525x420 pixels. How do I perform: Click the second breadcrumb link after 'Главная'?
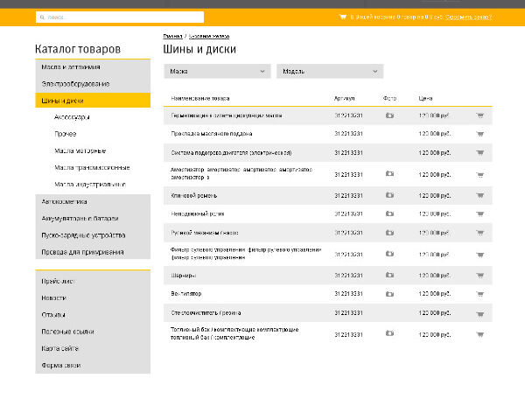[x=209, y=36]
